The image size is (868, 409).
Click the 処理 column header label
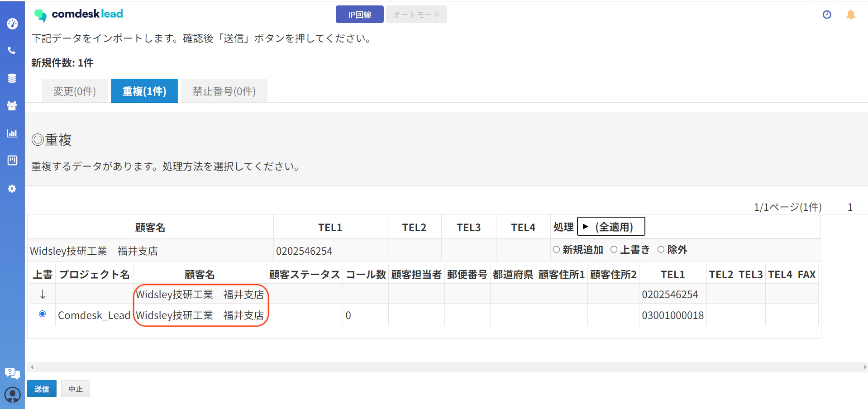point(563,227)
